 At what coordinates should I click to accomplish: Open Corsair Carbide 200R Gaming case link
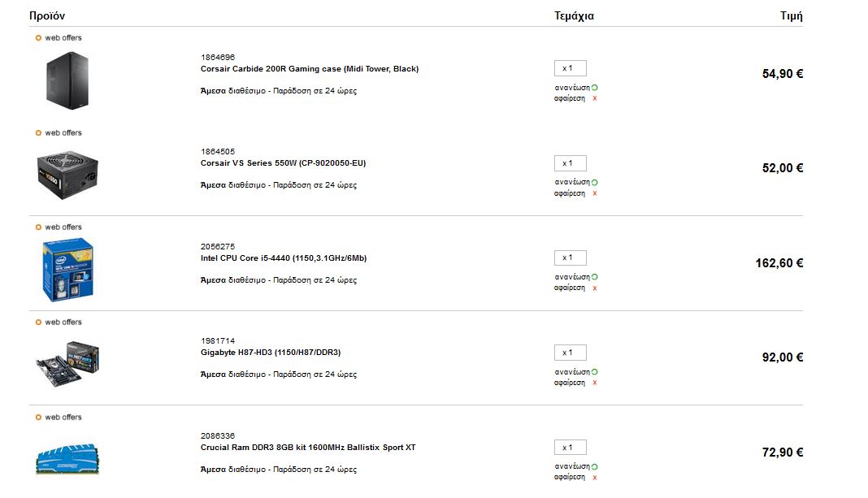click(310, 69)
